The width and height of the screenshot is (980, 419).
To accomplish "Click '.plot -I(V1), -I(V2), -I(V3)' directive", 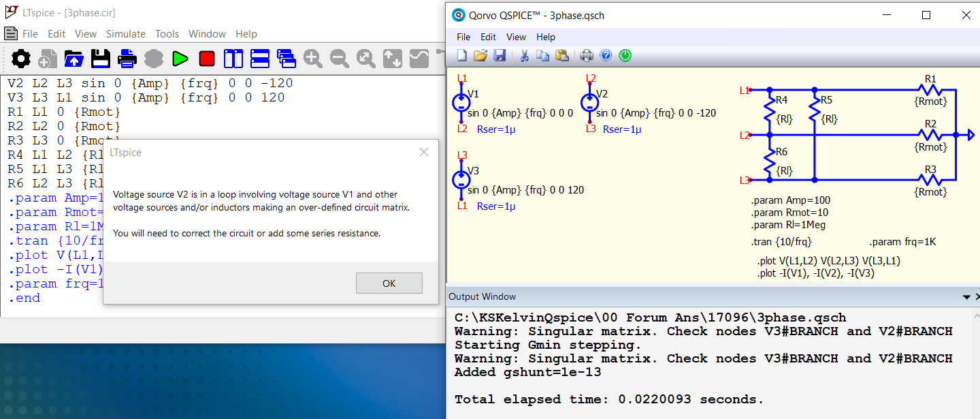I will pyautogui.click(x=816, y=273).
